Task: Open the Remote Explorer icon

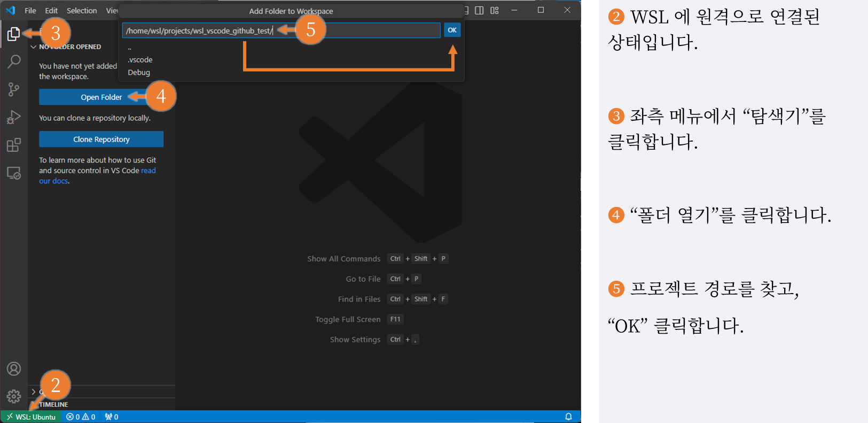Action: 14,173
